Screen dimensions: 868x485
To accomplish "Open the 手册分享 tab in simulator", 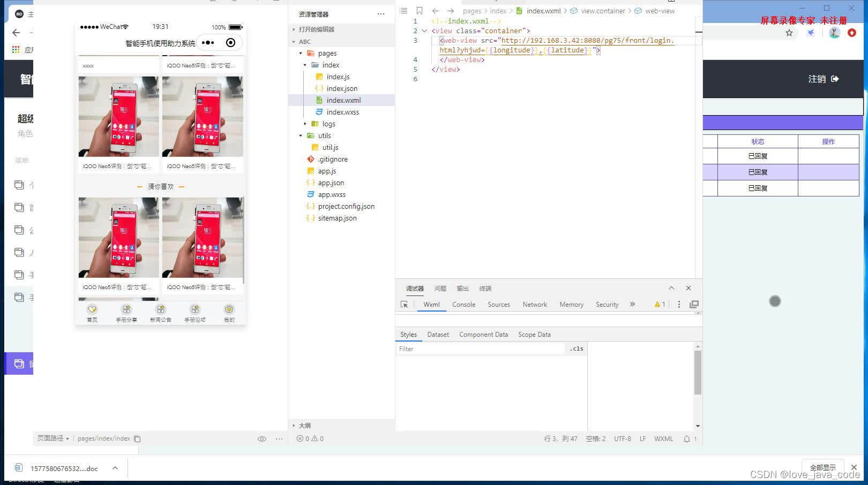I will tap(126, 313).
